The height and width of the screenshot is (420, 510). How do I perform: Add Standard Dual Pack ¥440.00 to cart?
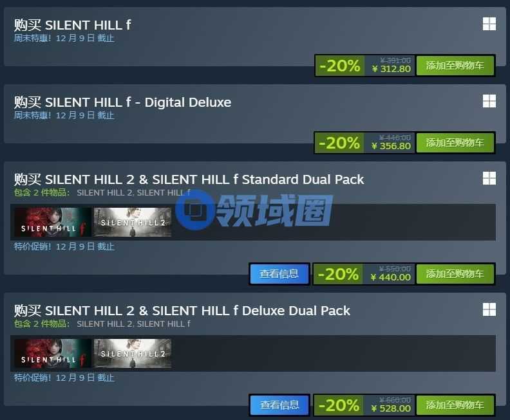pos(455,274)
